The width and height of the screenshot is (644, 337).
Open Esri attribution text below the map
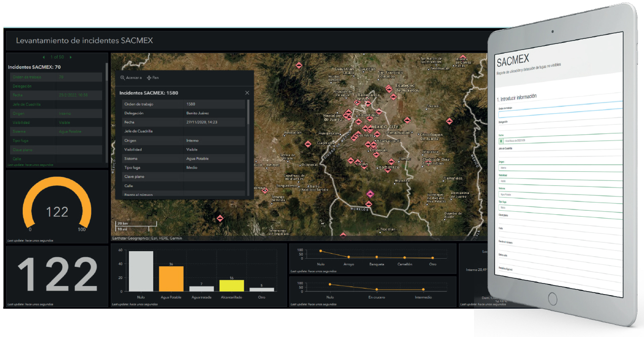point(147,238)
